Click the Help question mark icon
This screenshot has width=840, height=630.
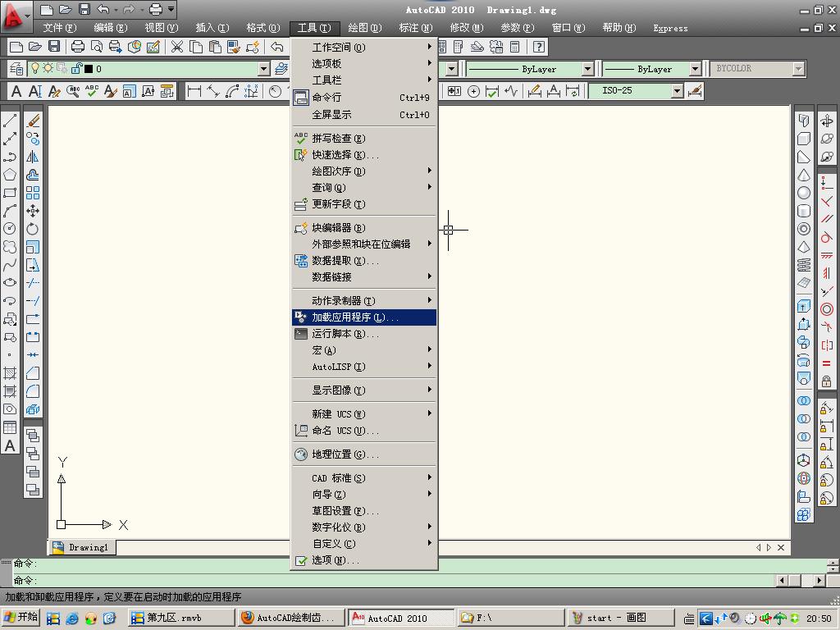[539, 47]
